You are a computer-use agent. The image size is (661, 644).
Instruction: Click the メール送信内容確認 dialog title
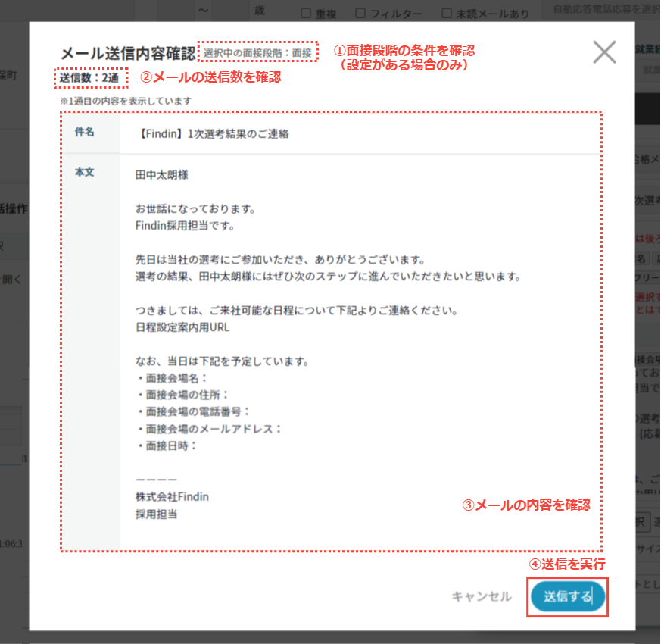127,53
